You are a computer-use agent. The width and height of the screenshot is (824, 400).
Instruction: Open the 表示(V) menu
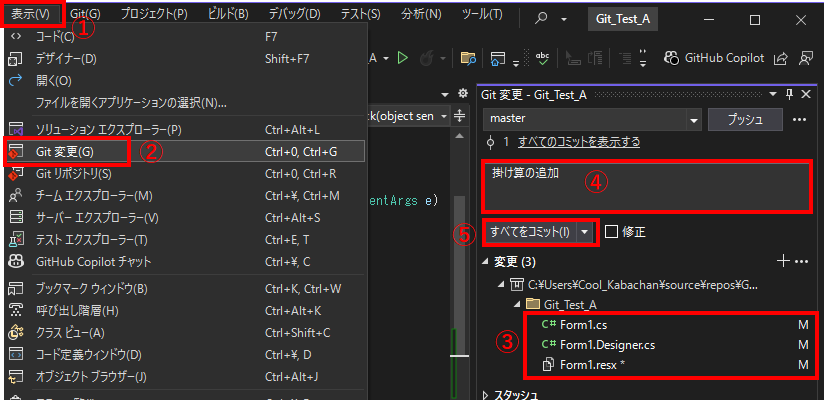tap(31, 15)
